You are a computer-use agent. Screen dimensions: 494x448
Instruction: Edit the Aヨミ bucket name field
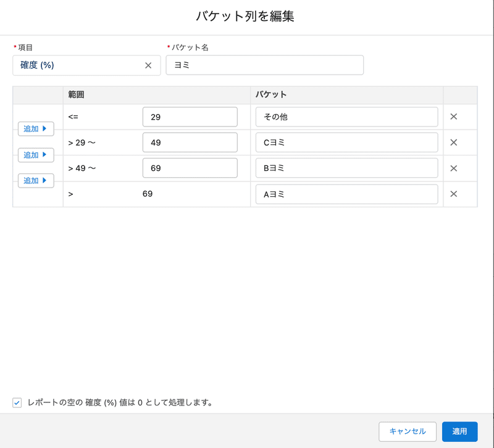[346, 194]
